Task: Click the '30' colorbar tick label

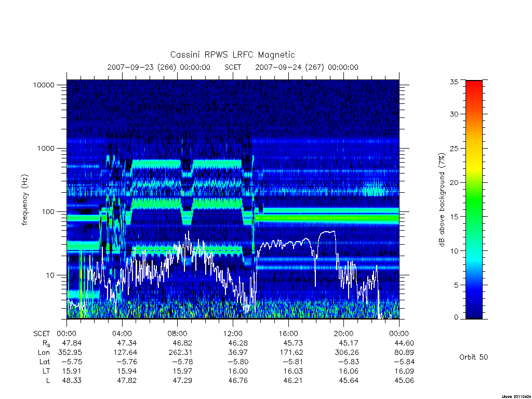Action: [454, 114]
